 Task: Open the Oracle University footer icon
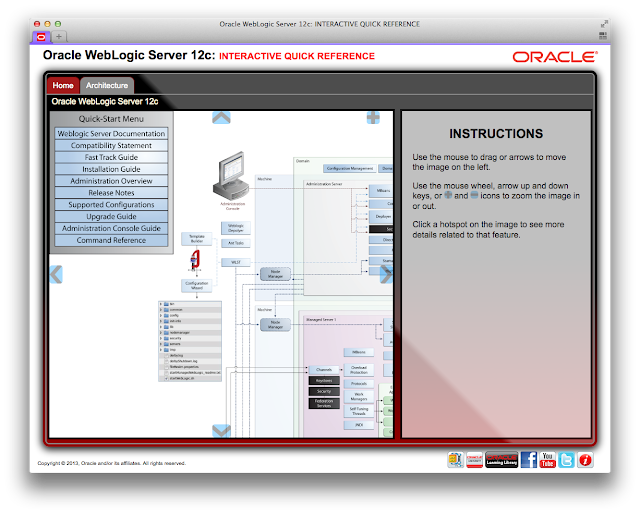474,460
